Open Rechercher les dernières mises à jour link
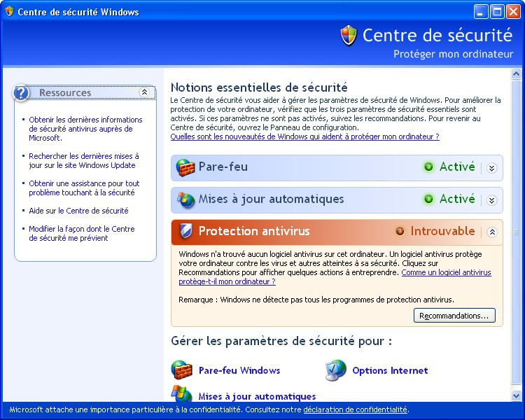The image size is (525, 420). 84,160
